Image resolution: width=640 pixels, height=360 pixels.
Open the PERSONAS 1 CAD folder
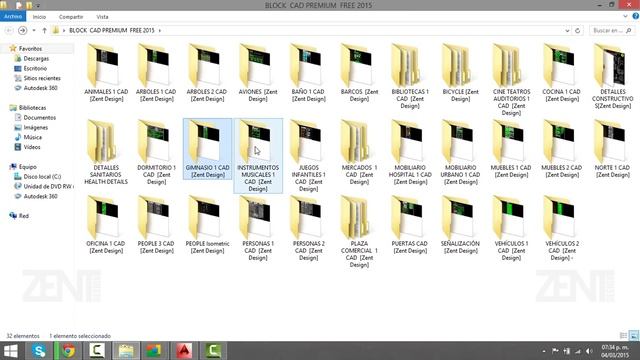(258, 228)
